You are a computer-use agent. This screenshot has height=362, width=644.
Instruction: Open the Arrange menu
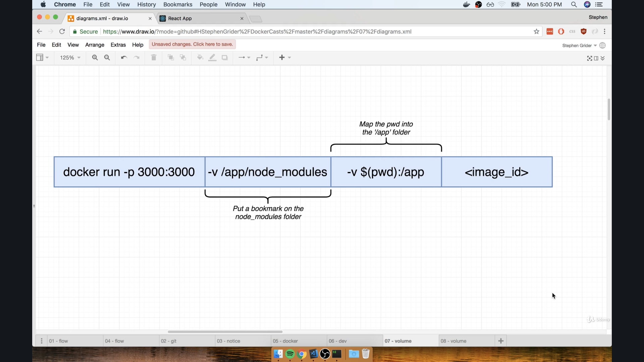tap(95, 45)
